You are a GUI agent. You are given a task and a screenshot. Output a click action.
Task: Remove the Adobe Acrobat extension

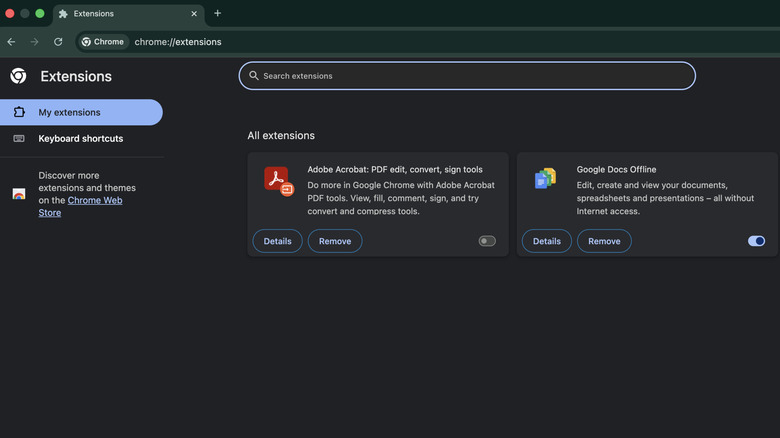pyautogui.click(x=335, y=241)
